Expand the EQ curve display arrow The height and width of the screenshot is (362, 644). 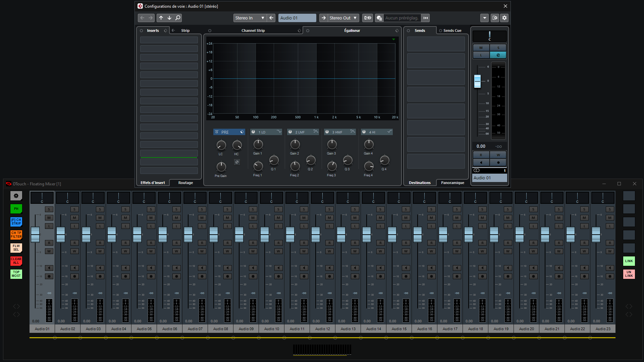pos(393,40)
